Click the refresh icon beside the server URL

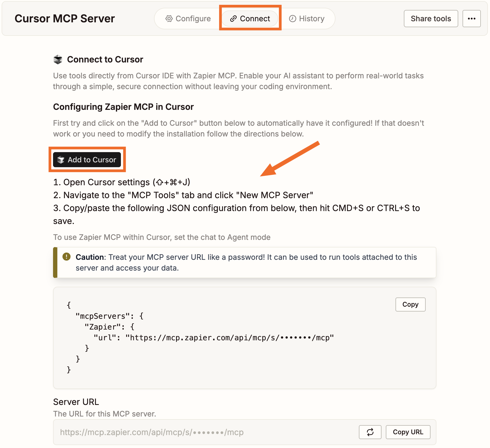[x=370, y=432]
